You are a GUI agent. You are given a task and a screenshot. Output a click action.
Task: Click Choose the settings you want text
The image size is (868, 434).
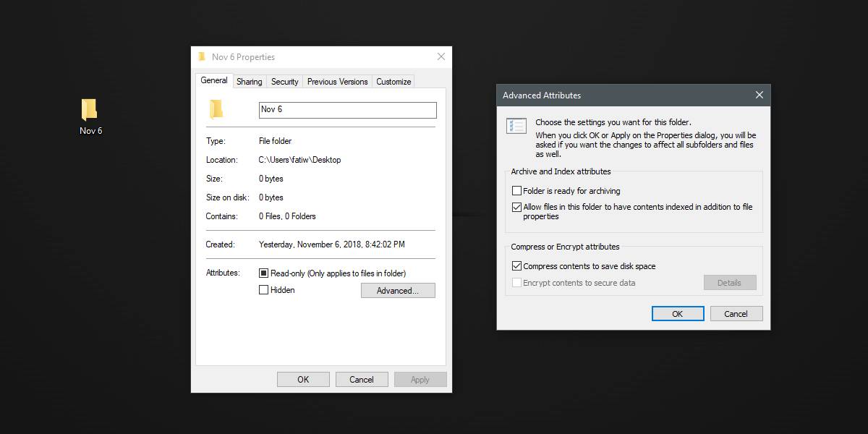point(613,122)
